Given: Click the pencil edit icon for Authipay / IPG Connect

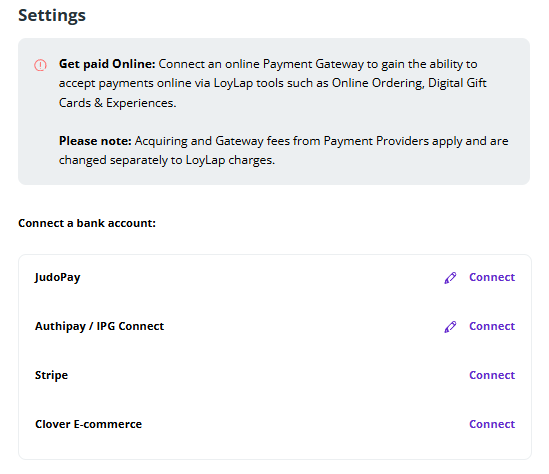Looking at the screenshot, I should tap(450, 327).
